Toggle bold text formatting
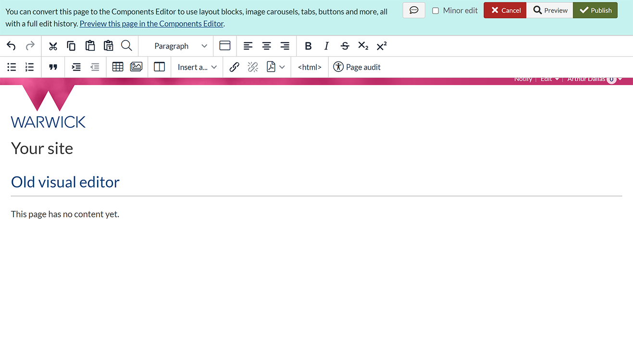This screenshot has width=633, height=364. pyautogui.click(x=308, y=46)
